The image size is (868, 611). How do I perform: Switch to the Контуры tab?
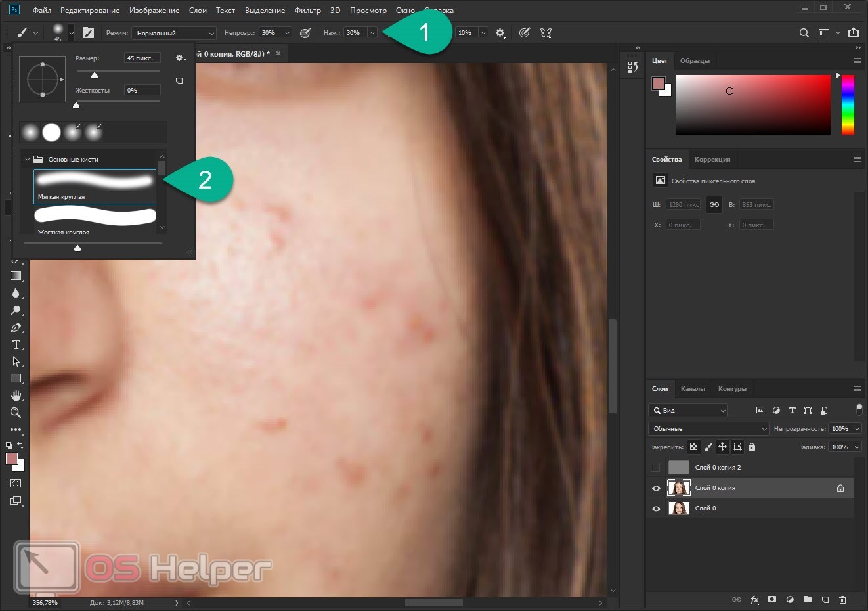tap(732, 389)
